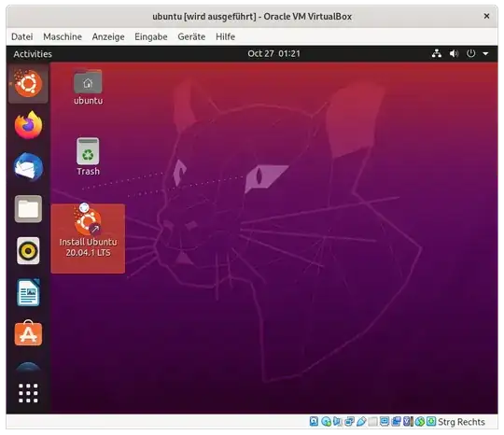The height and width of the screenshot is (435, 504).
Task: Close the VirtualBox window
Action: point(486,16)
